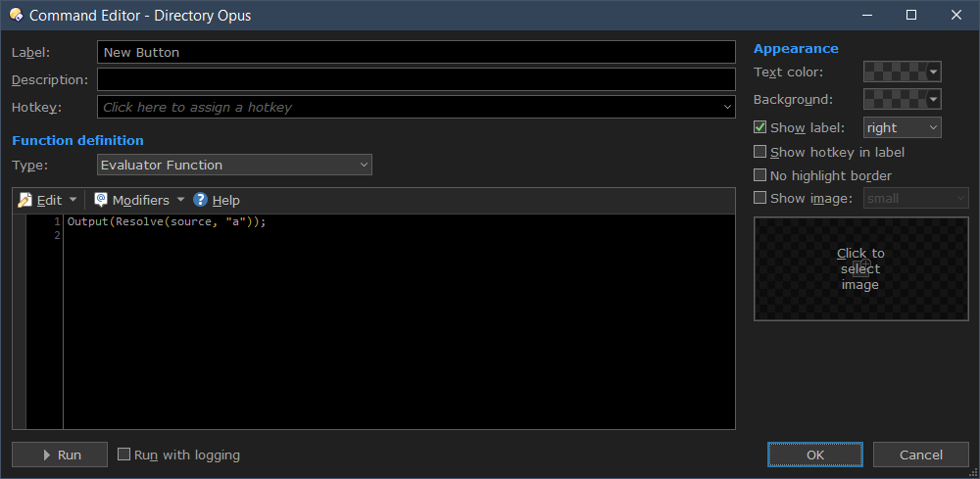Maximize the Command Editor window
This screenshot has width=980, height=479.
(x=911, y=15)
